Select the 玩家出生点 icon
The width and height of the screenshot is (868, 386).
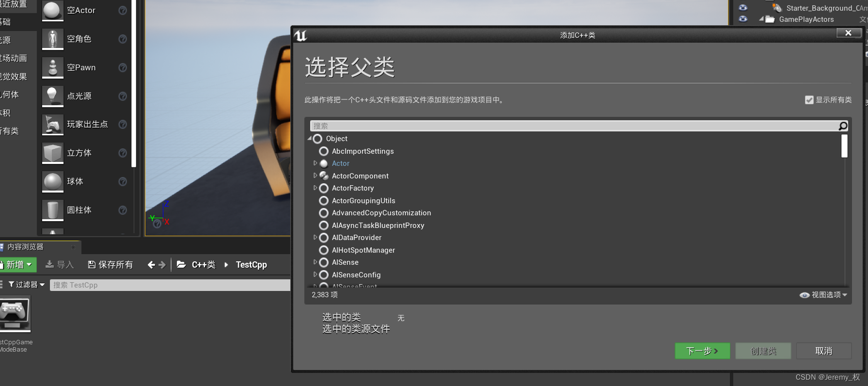(x=53, y=125)
